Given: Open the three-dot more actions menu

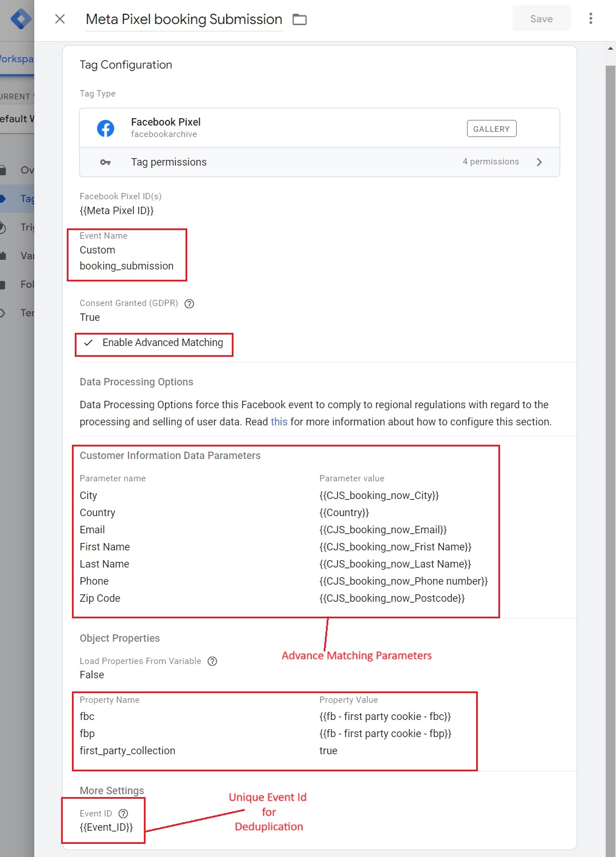Looking at the screenshot, I should 591,18.
